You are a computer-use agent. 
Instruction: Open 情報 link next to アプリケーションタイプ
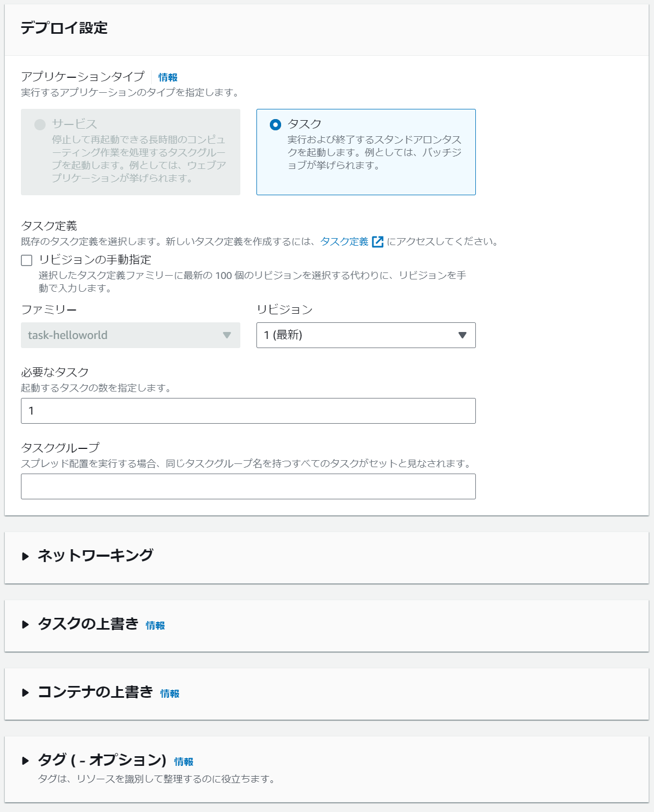tap(168, 77)
